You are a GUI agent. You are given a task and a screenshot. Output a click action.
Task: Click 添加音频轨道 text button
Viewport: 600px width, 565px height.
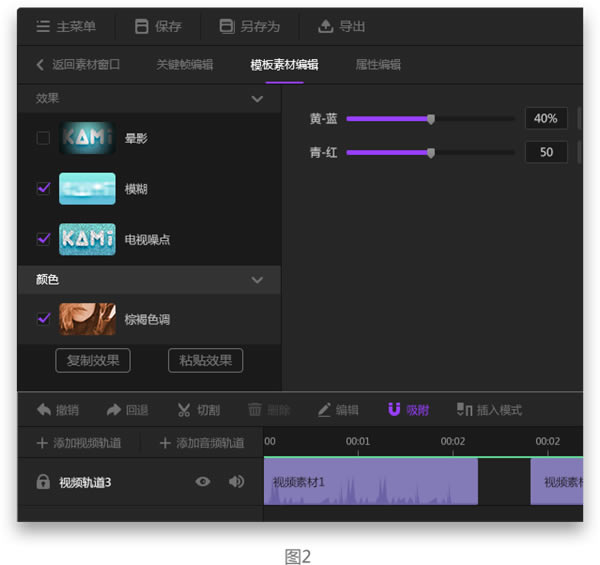(x=210, y=443)
